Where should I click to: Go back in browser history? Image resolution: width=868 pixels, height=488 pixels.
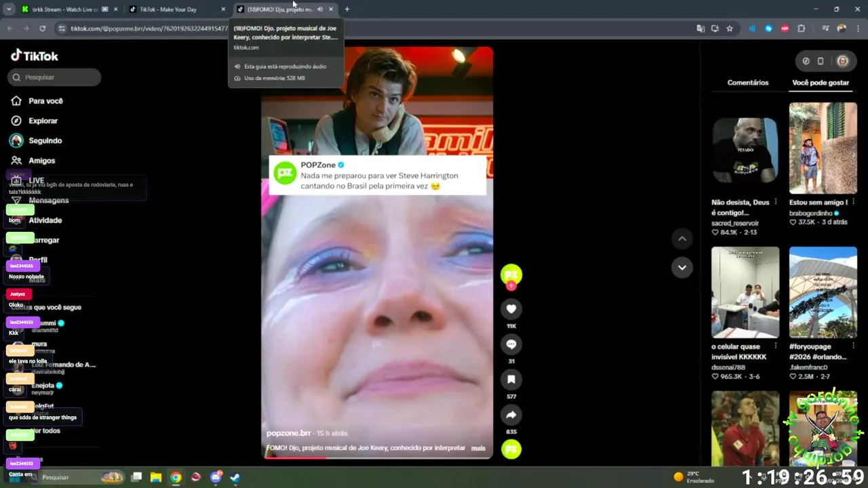click(10, 28)
